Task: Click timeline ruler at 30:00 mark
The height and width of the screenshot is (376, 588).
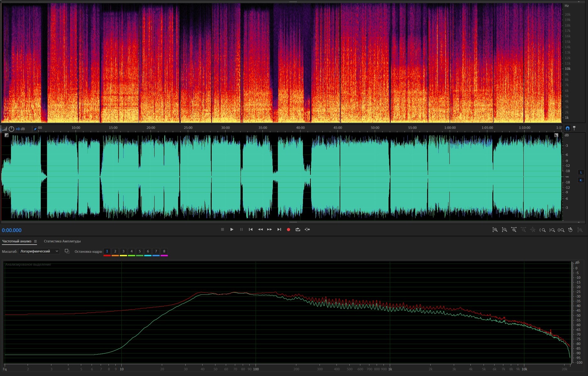Action: click(x=225, y=128)
